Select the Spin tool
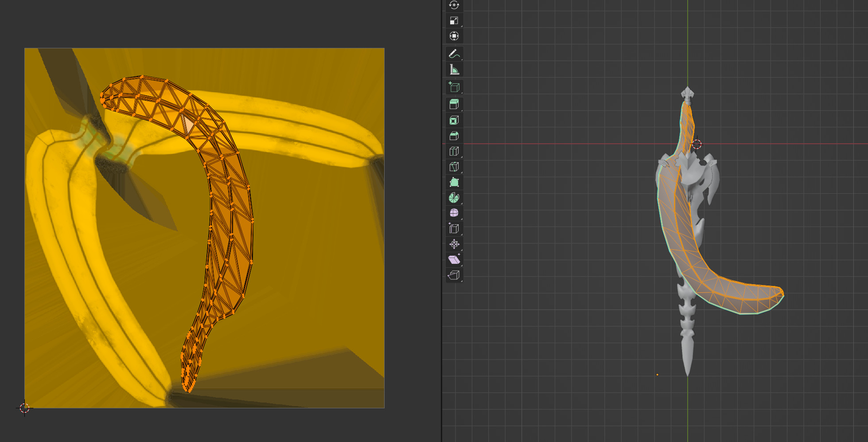Screen dimensions: 868x442 (x=454, y=198)
